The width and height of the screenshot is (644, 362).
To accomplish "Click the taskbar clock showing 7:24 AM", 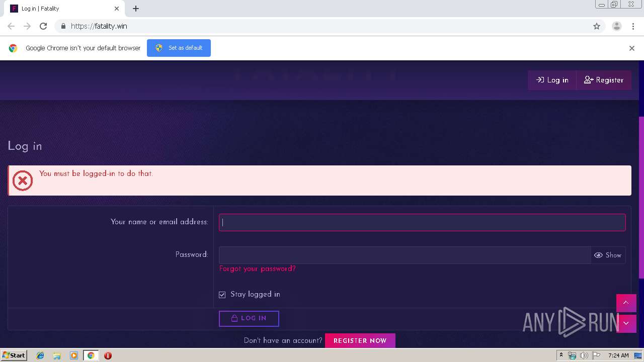I will 618,355.
